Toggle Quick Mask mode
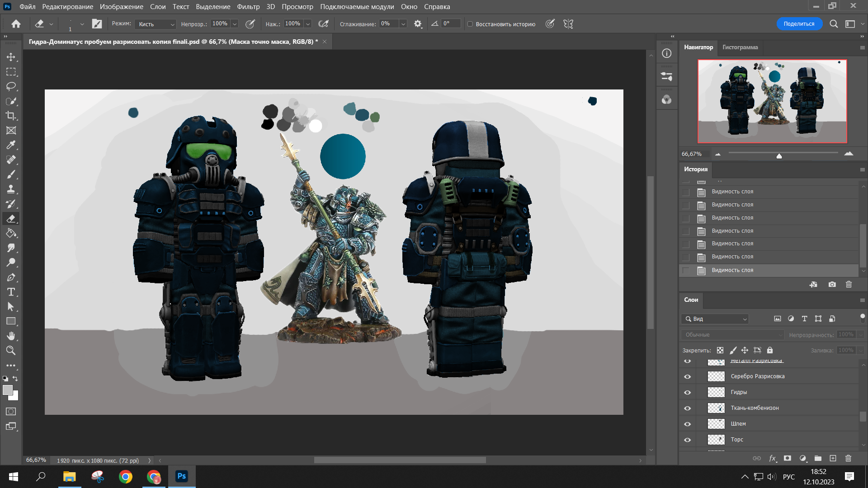868x488 pixels. 11,412
